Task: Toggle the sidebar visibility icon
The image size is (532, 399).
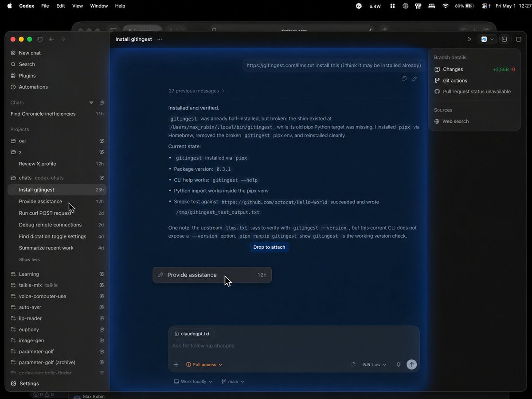Action: tap(40, 39)
